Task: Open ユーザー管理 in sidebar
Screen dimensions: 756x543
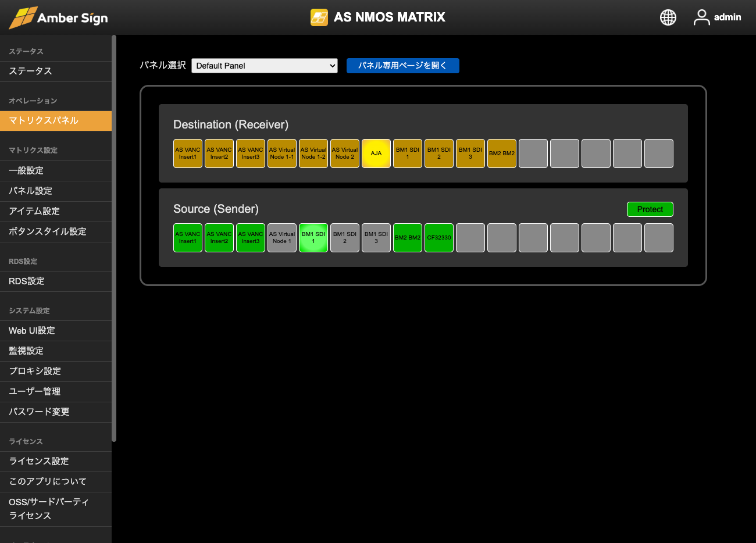Action: pos(56,391)
